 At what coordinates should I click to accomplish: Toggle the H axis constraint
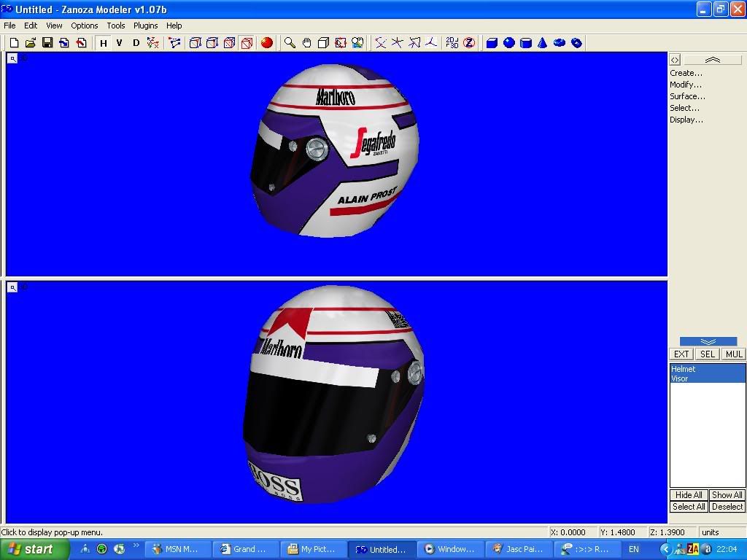click(x=104, y=43)
